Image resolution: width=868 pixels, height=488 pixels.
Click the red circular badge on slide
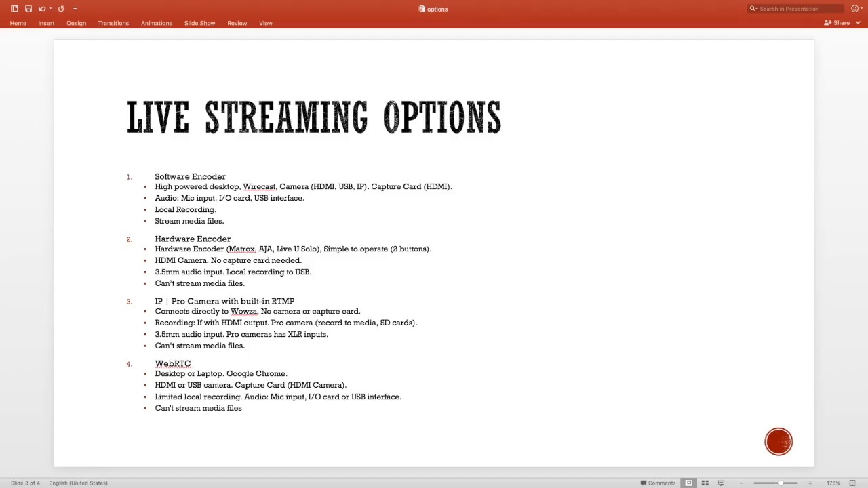click(x=778, y=442)
